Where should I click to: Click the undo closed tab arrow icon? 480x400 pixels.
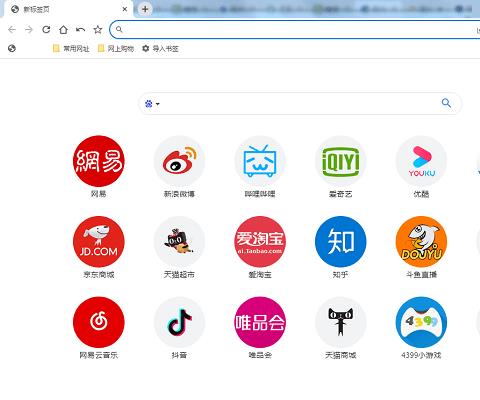pyautogui.click(x=80, y=30)
